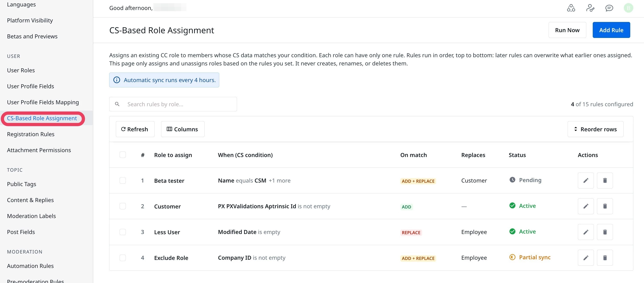
Task: Go to Registration Rules in sidebar
Action: click(x=31, y=134)
